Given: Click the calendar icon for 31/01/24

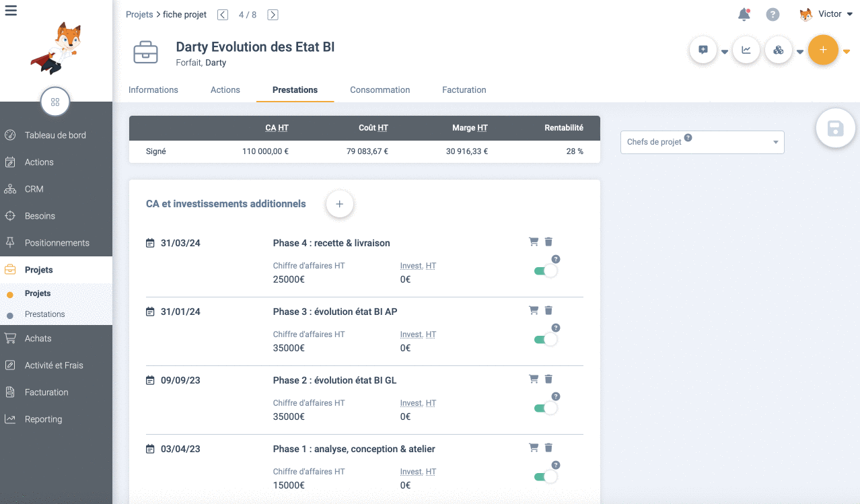Looking at the screenshot, I should (150, 312).
